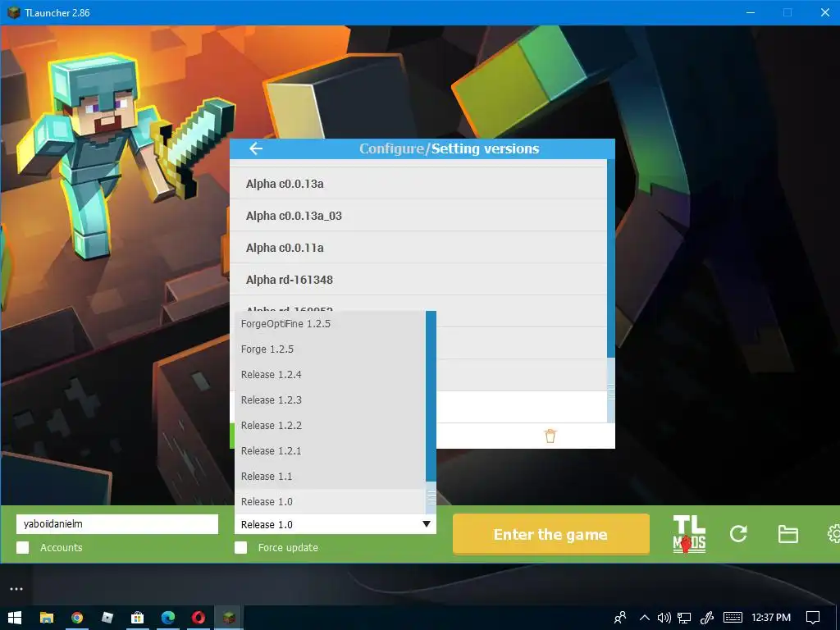
Task: Choose Release 1.2.3 in the dropdown
Action: (x=330, y=400)
